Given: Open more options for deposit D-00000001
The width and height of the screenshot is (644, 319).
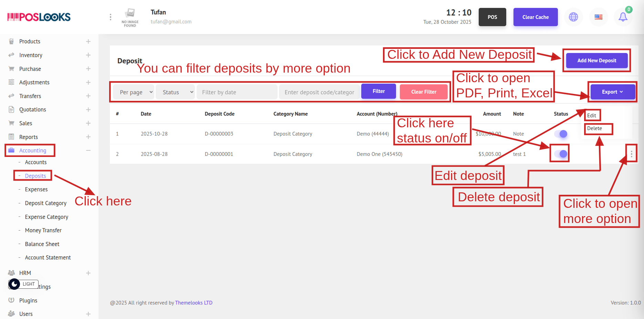Looking at the screenshot, I should (x=631, y=154).
